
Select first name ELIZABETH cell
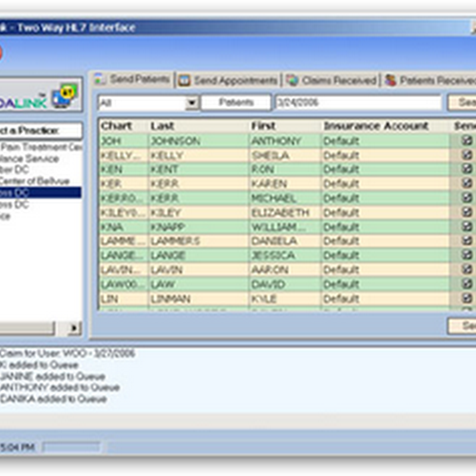point(285,212)
